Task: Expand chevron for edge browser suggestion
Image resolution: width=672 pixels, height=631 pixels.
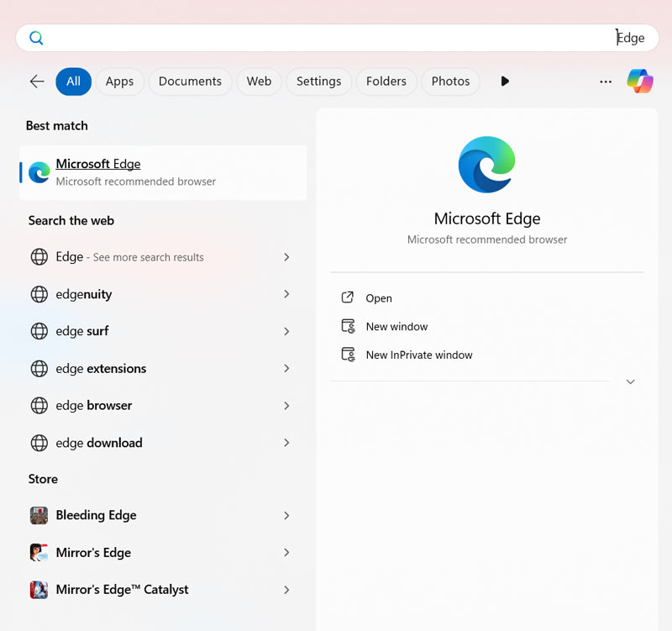Action: coord(286,406)
